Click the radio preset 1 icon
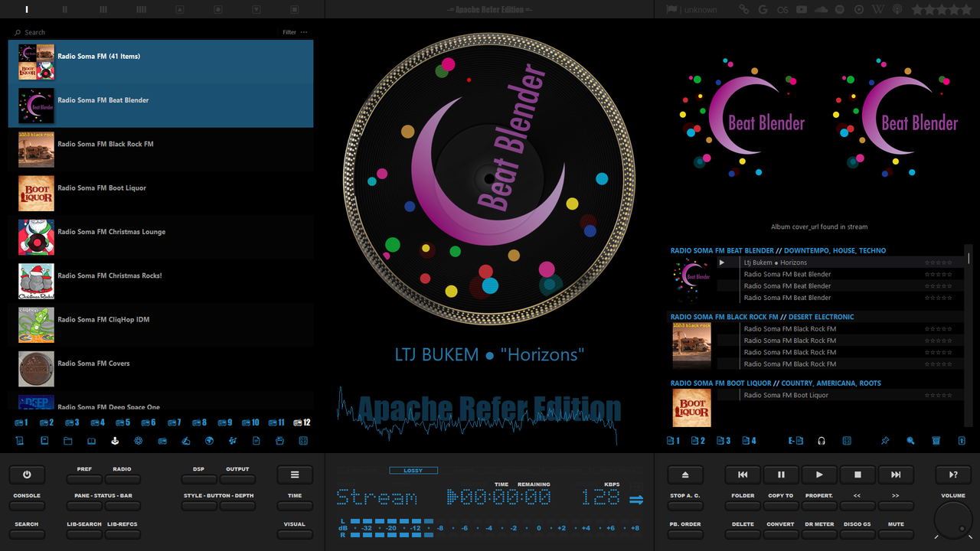 coord(21,422)
